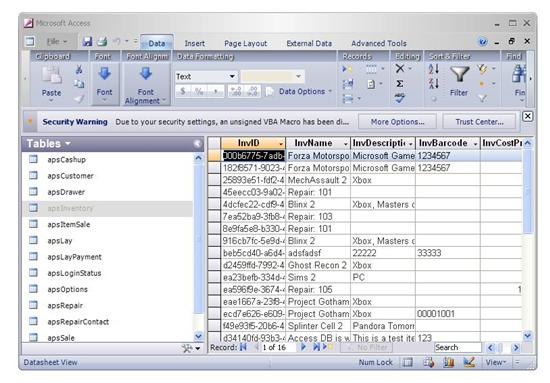Open the Page Layout tab
The image size is (550, 383).
(x=246, y=43)
